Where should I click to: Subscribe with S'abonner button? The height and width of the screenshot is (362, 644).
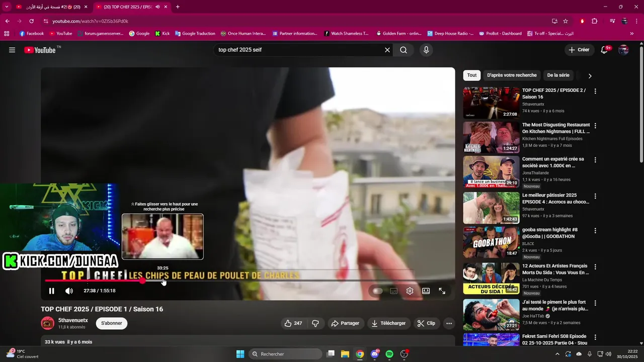tap(112, 323)
